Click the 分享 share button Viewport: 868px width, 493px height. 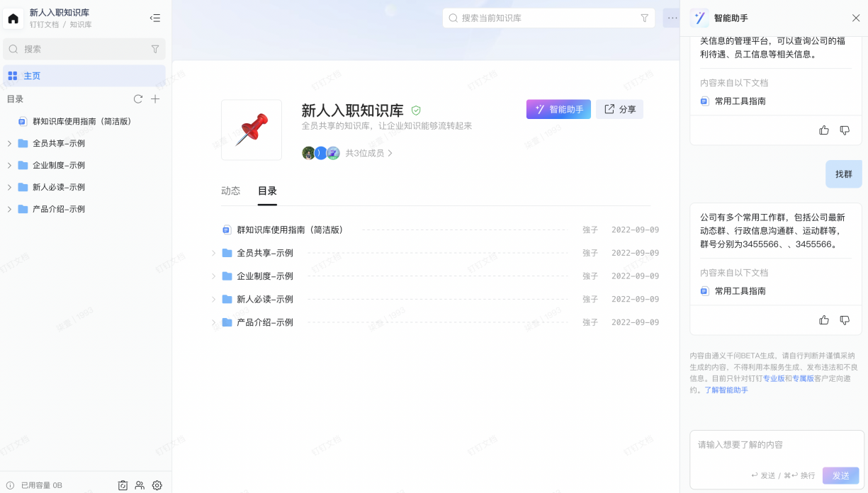620,109
